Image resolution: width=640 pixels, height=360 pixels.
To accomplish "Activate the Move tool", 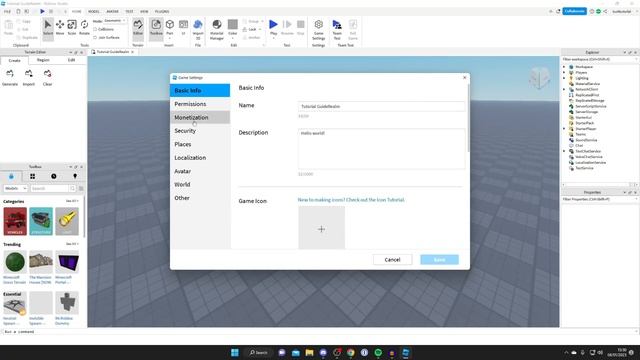I will coord(60,28).
